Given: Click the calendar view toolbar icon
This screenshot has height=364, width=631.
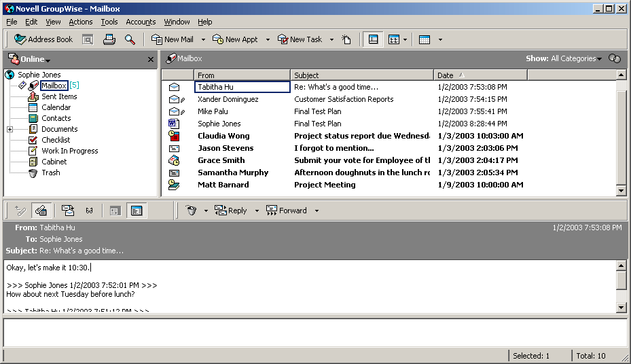Looking at the screenshot, I should (425, 39).
